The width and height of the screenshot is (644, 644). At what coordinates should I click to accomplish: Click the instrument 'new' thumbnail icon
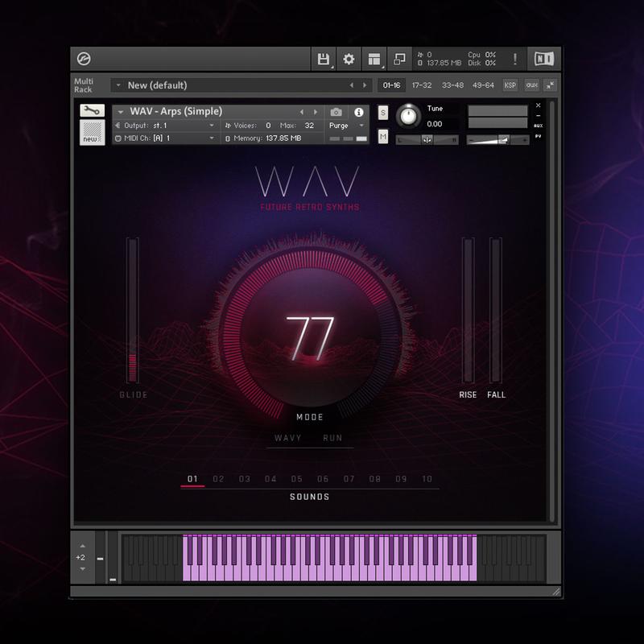point(92,132)
